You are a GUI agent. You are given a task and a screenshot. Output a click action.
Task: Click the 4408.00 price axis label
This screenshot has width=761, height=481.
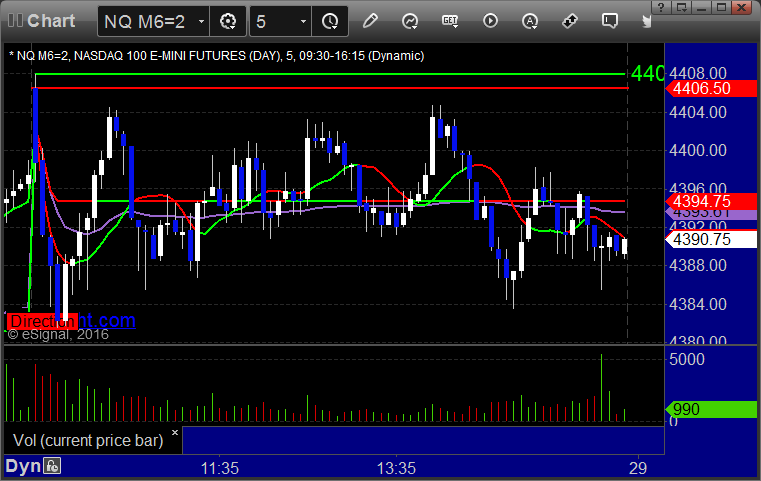pyautogui.click(x=697, y=73)
